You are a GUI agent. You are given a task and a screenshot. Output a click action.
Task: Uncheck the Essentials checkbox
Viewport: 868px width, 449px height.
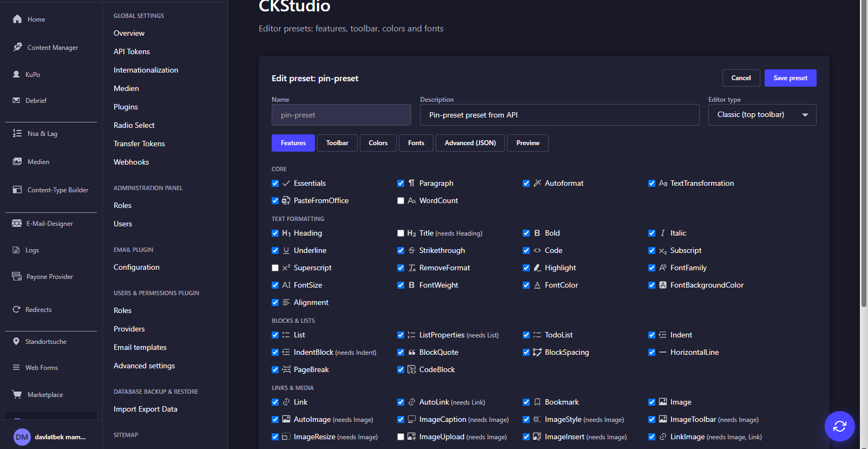point(275,183)
